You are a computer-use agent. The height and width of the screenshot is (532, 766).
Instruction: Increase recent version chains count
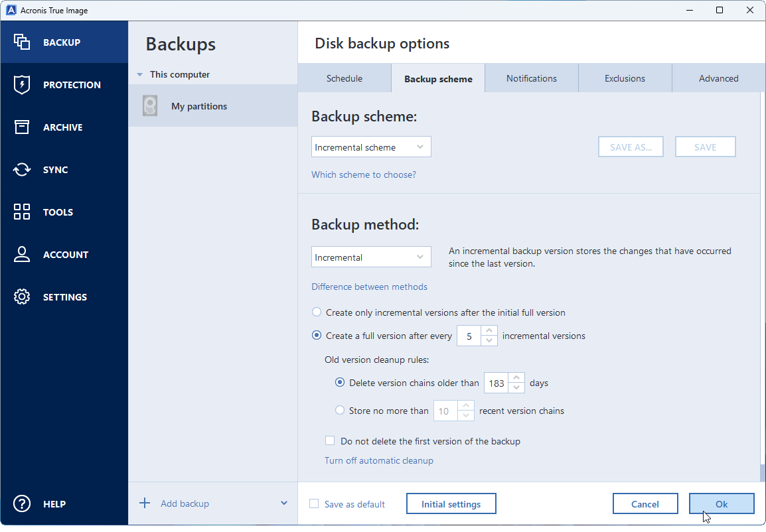point(466,405)
